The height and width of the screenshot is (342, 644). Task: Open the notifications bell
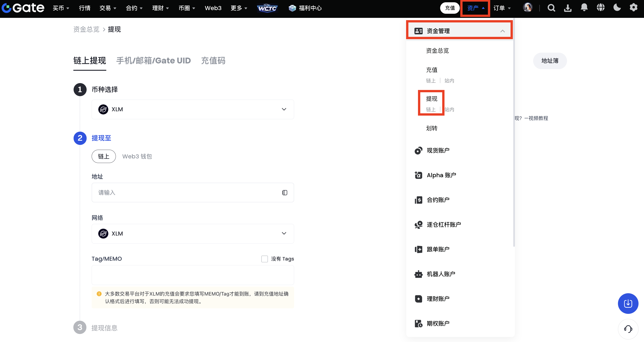584,8
